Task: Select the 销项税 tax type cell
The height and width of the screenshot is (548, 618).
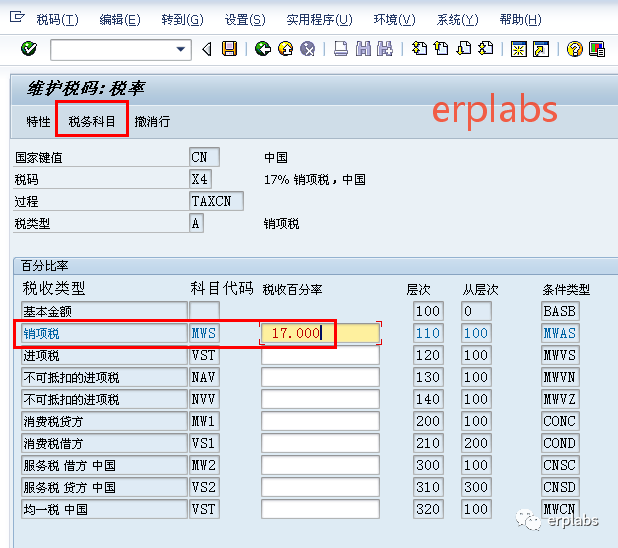Action: (x=104, y=333)
